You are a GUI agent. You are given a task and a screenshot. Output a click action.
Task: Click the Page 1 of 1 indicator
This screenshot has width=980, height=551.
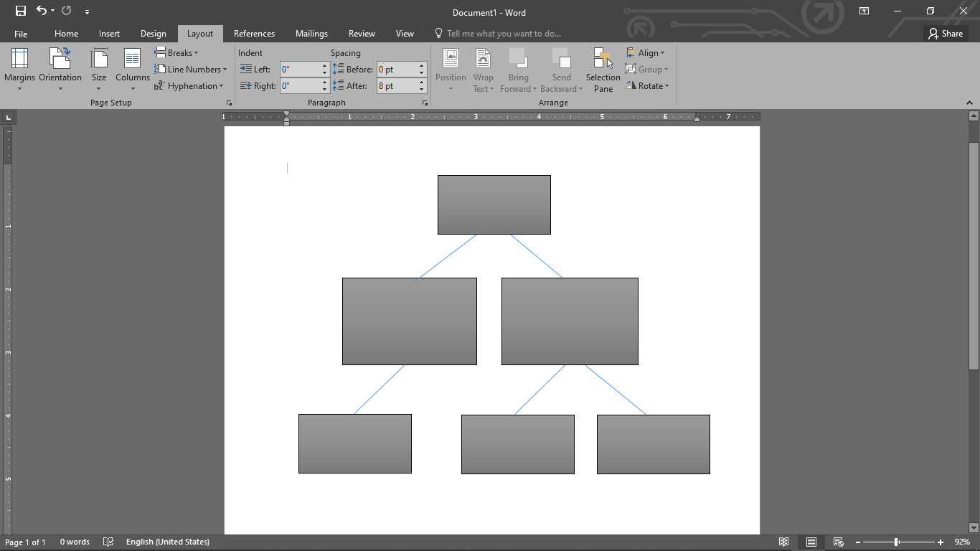(x=26, y=542)
